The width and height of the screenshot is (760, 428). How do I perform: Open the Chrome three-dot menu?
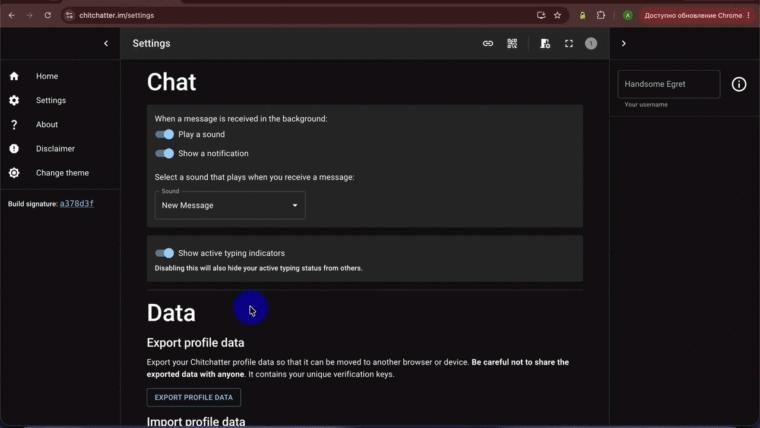[x=749, y=16]
